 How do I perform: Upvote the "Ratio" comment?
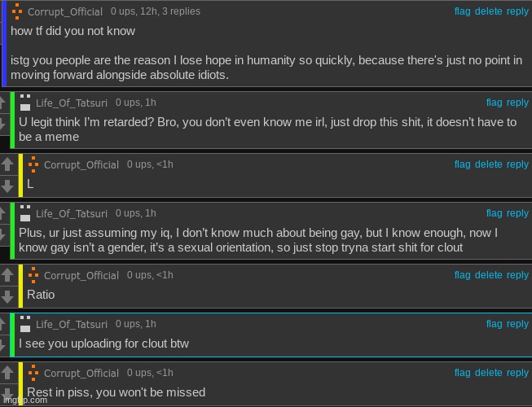pos(7,275)
